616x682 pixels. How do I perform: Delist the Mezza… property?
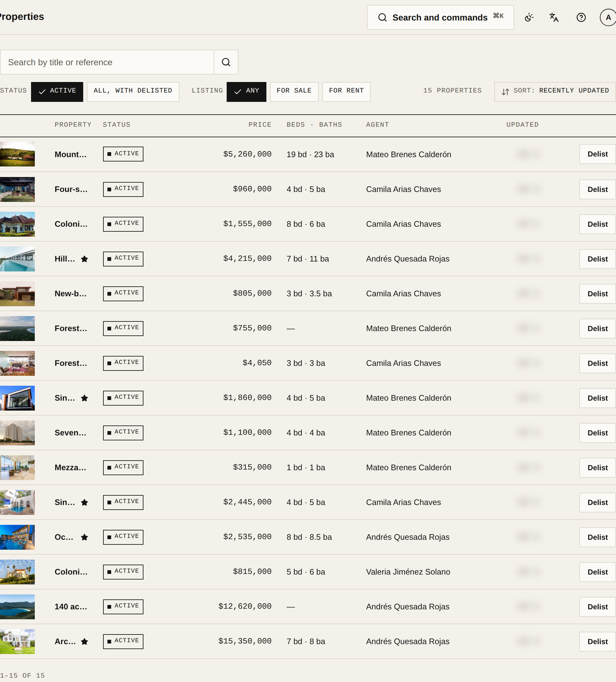(597, 468)
